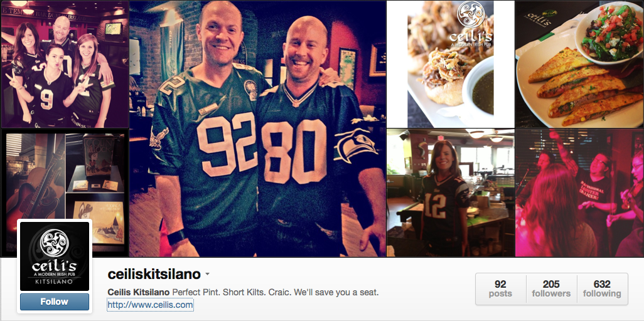Open the quesadilla and salad plate photo
The image size is (644, 321).
point(579,64)
